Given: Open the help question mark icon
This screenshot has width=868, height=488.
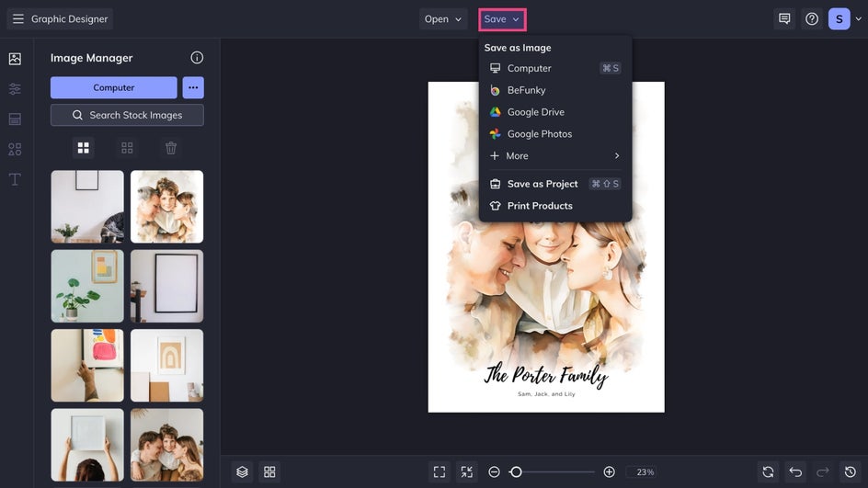Looking at the screenshot, I should point(812,18).
